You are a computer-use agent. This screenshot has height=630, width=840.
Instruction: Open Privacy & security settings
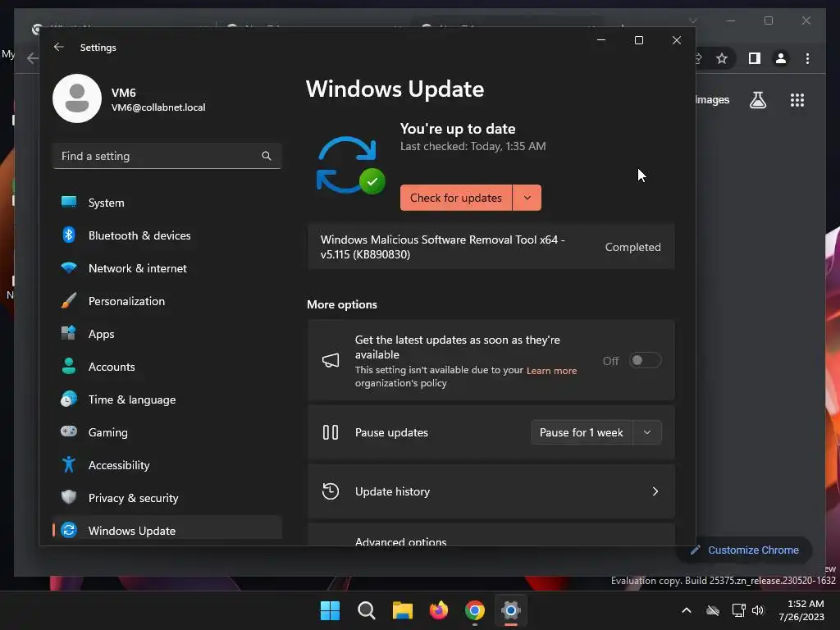167,498
